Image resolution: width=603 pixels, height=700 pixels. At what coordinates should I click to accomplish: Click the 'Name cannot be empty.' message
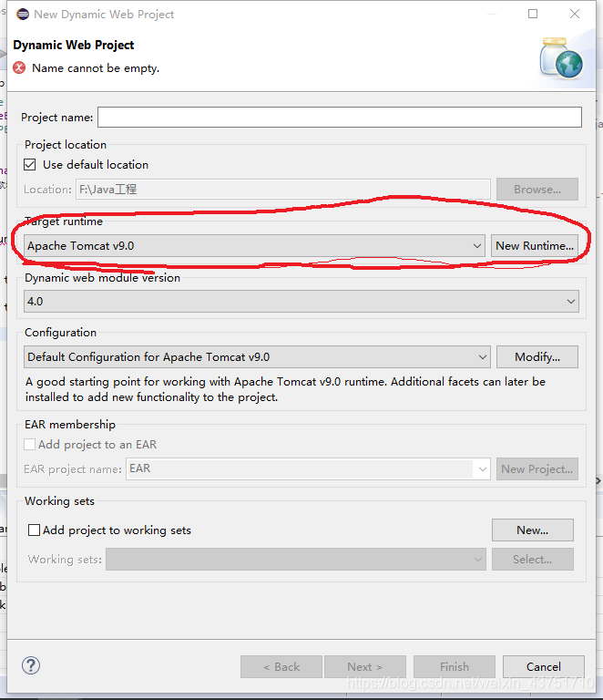pyautogui.click(x=96, y=67)
